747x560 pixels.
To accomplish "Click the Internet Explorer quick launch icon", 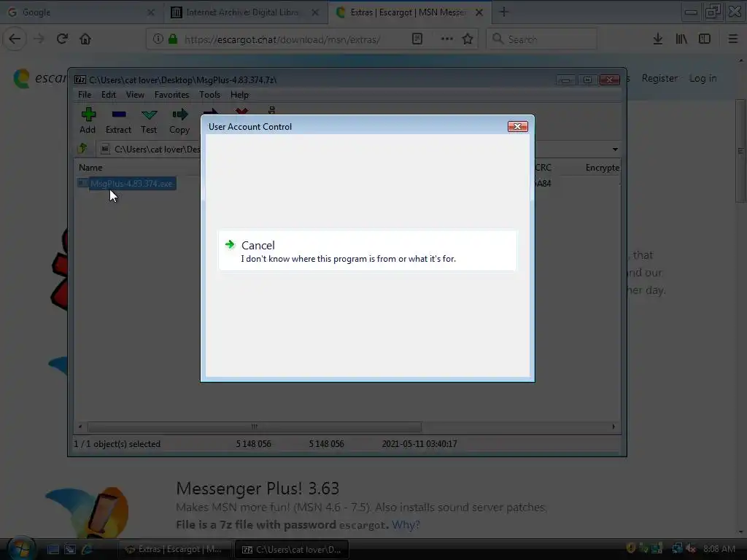I will coord(88,550).
